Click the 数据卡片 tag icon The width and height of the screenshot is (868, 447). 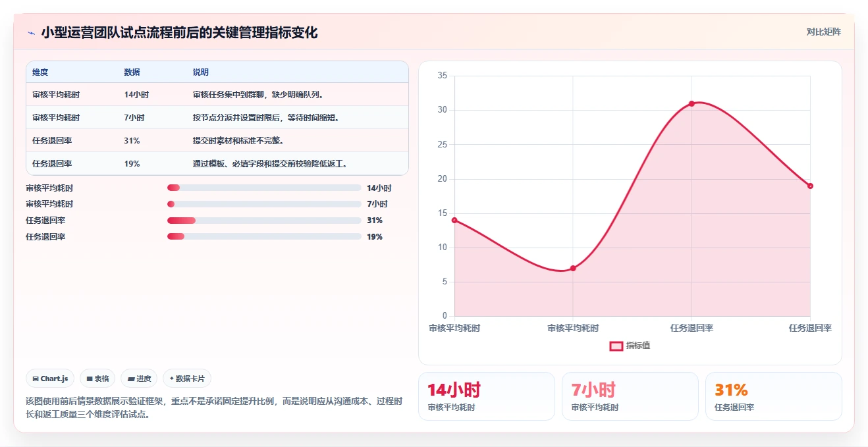171,379
